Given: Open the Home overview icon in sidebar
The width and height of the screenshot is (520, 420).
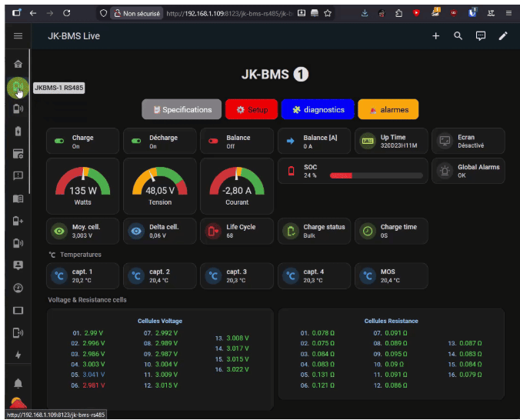Looking at the screenshot, I should click(x=18, y=64).
